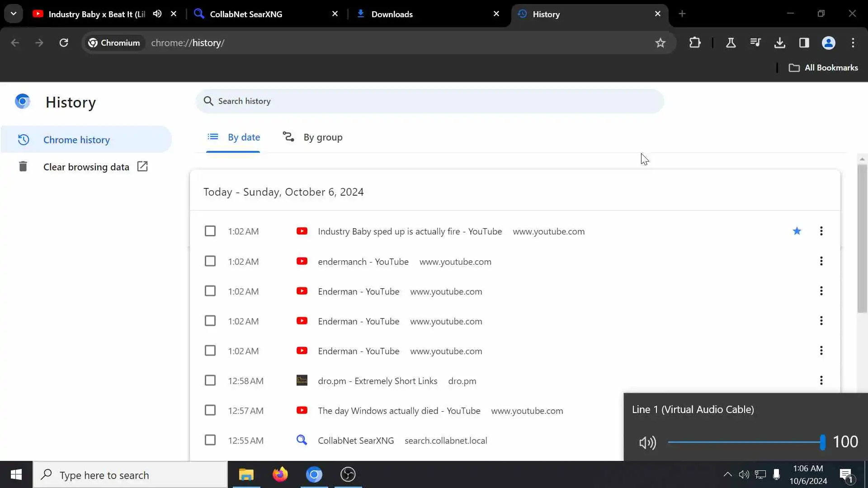Open Downloads toolbar icon
Viewport: 868px width, 488px height.
(x=779, y=43)
